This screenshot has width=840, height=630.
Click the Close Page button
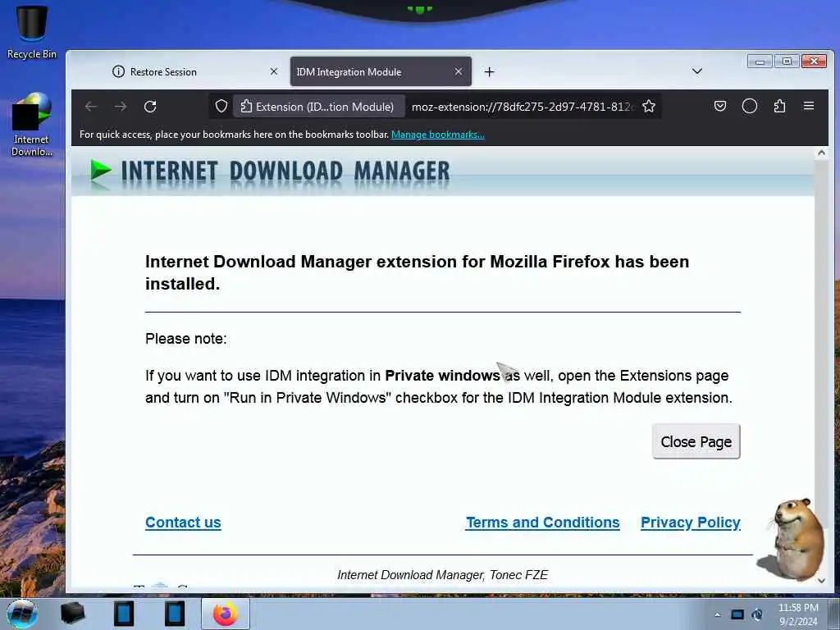[696, 441]
